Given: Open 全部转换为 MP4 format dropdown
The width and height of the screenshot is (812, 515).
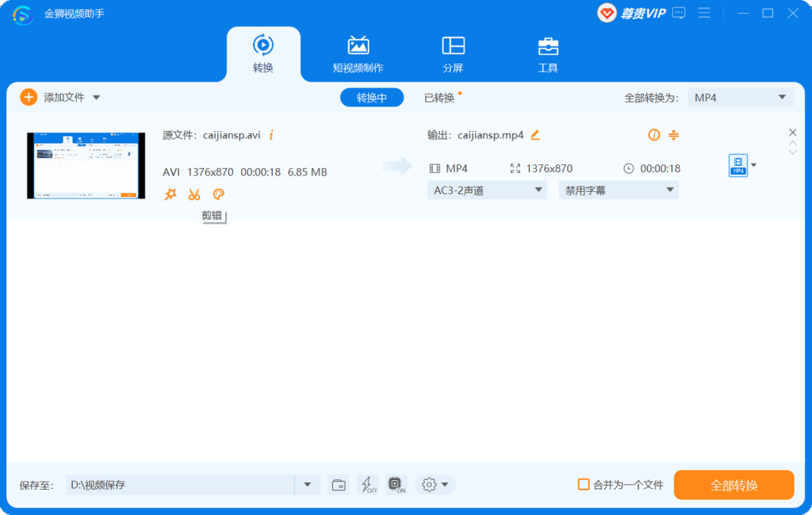Looking at the screenshot, I should 741,98.
